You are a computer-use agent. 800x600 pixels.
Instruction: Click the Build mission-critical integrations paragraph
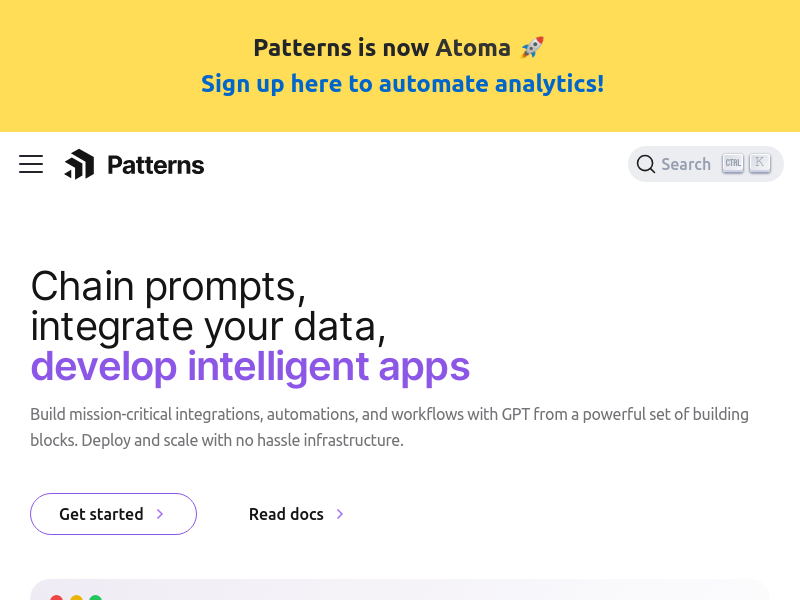[389, 427]
